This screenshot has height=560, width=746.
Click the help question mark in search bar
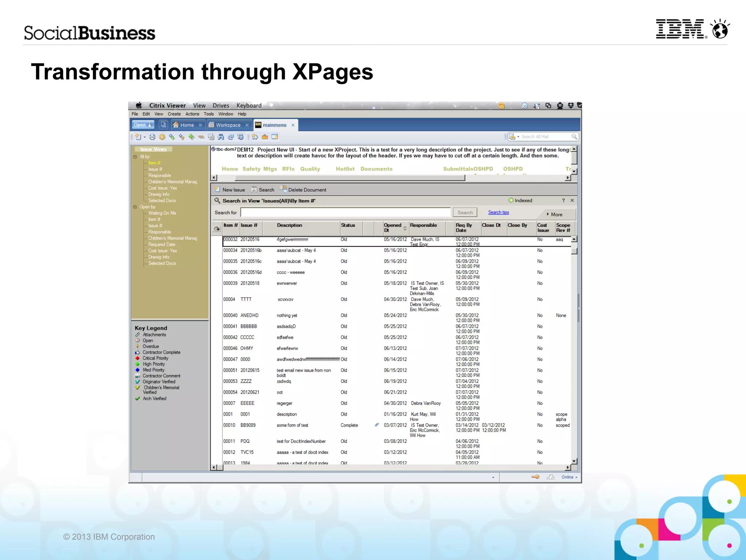pos(564,200)
